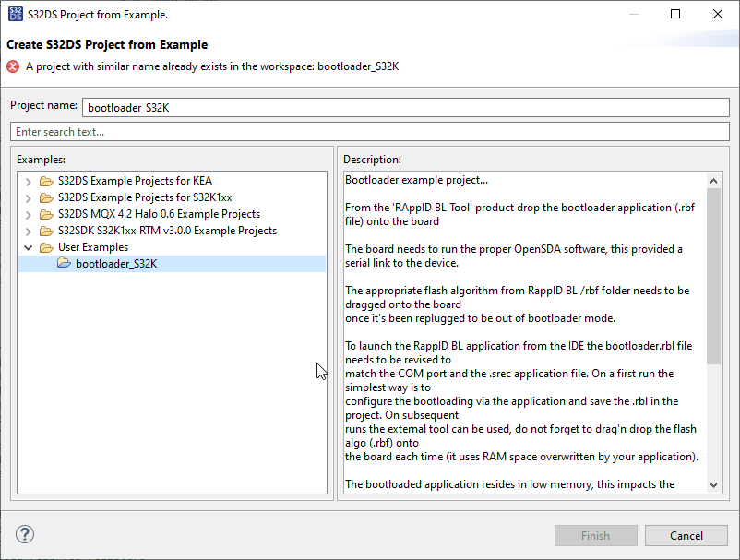Click the Description scrollbar down arrow
The image size is (740, 560).
pos(713,485)
